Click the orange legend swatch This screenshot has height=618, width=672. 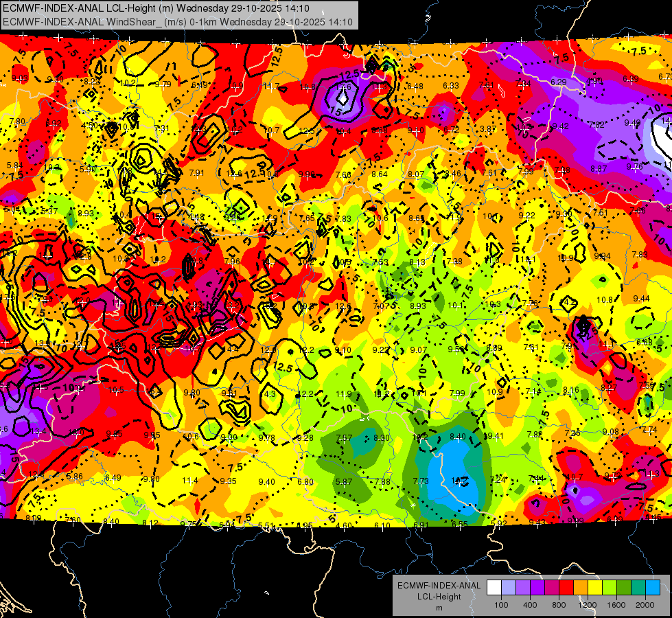pyautogui.click(x=581, y=587)
